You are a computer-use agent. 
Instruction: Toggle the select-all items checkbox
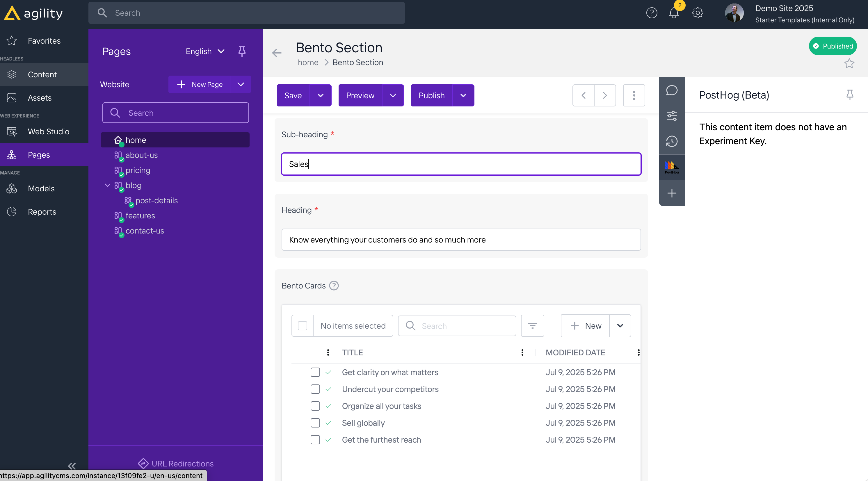(302, 326)
